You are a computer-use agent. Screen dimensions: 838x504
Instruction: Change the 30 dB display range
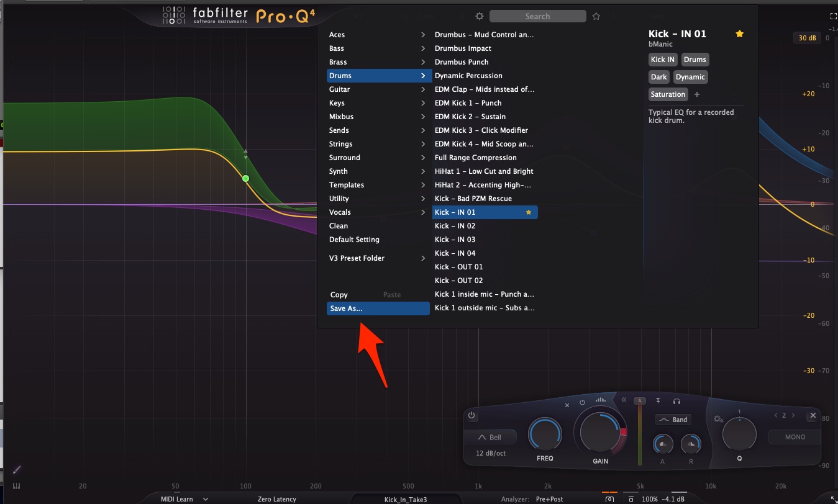point(807,38)
